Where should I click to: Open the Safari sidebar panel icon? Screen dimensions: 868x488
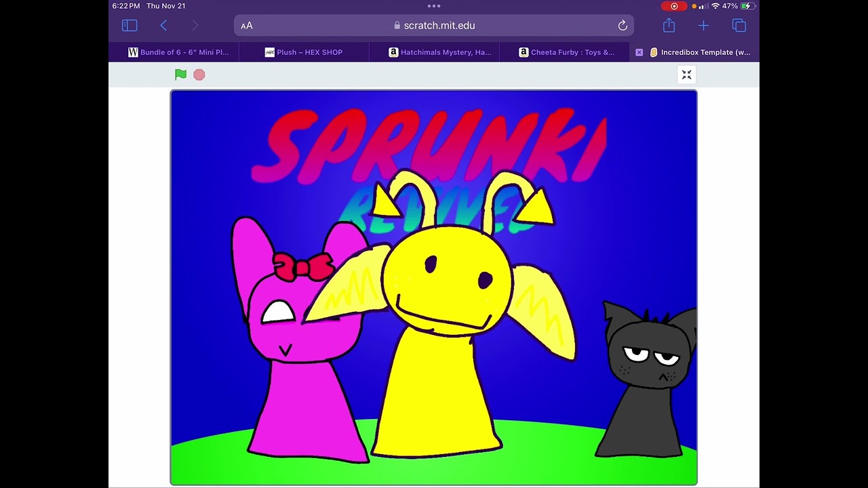click(130, 26)
